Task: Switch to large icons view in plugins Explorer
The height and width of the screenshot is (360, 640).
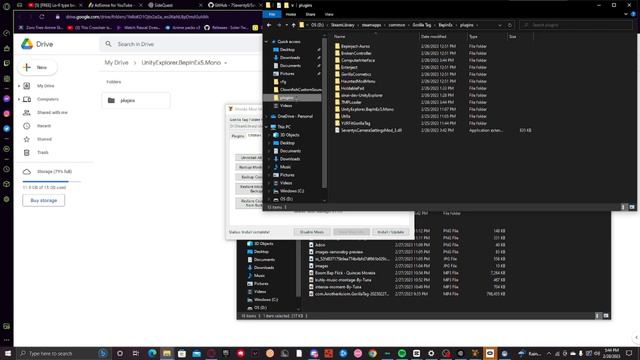Action: tap(632, 207)
